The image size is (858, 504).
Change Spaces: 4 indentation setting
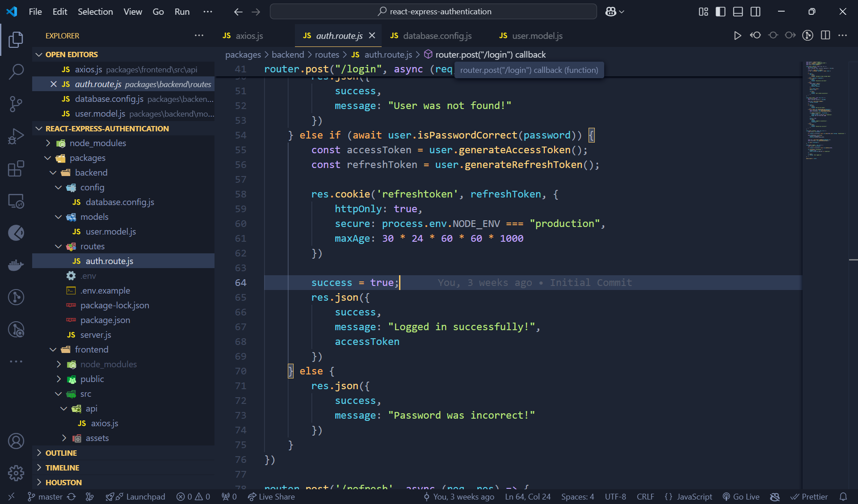(578, 497)
